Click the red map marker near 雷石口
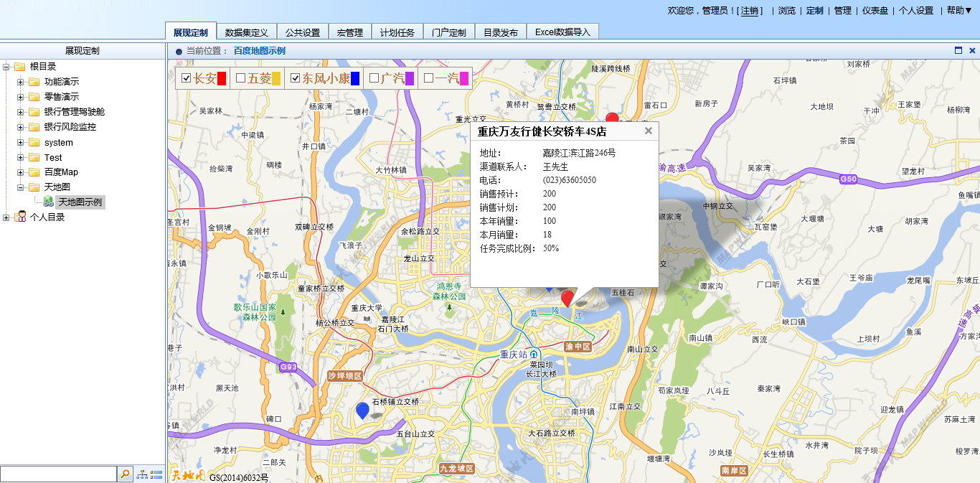Viewport: 980px width, 483px height. [612, 120]
